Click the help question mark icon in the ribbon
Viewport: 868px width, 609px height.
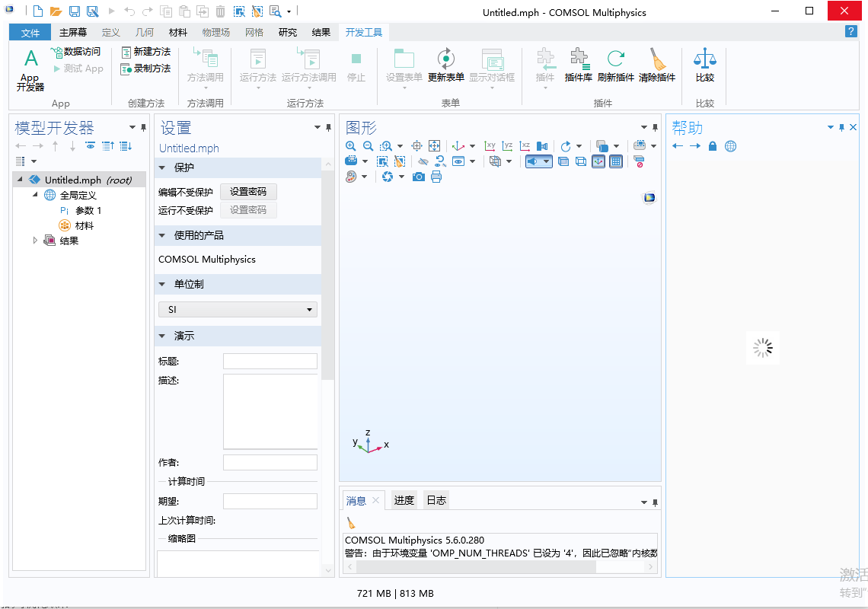[850, 31]
